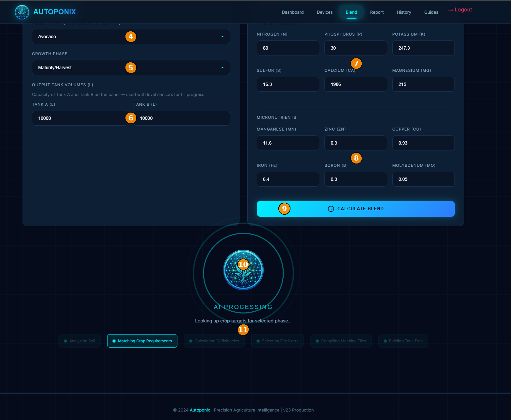Open the Maturity/Harvest growth phase dropdown

tap(131, 68)
